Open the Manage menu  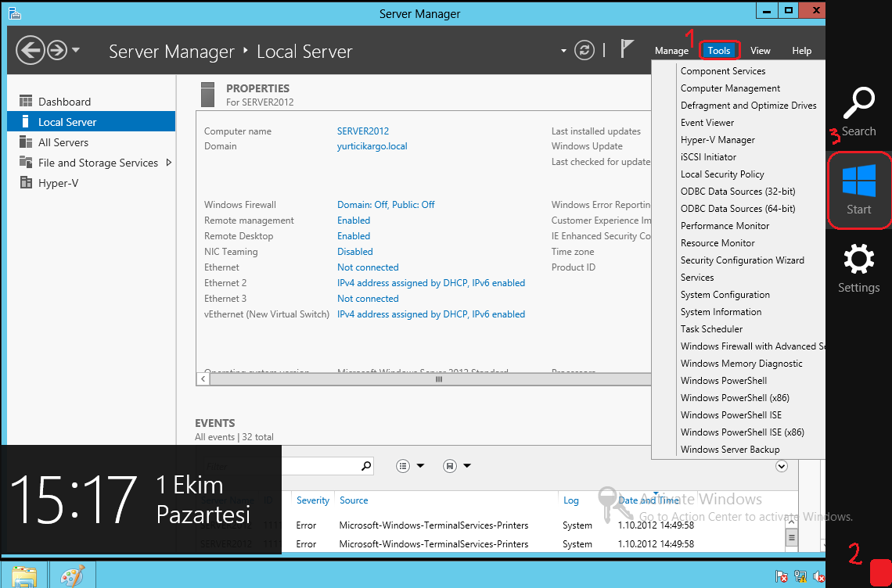coord(671,51)
